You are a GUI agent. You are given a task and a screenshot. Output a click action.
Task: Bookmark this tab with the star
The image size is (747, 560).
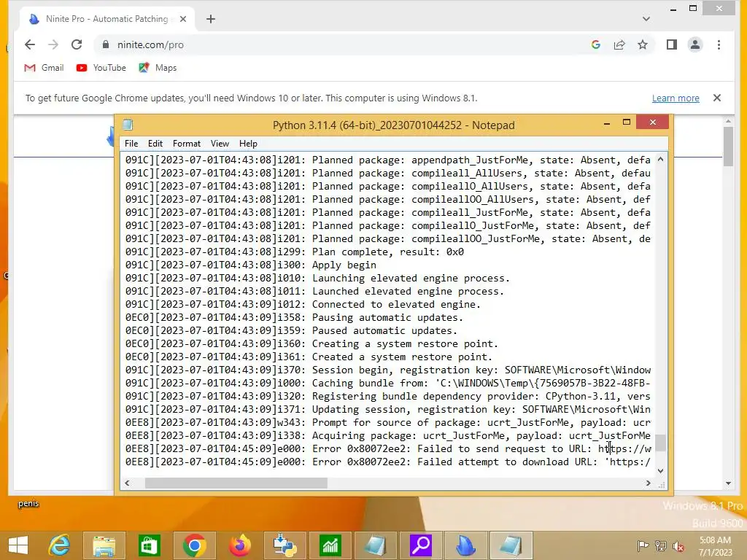(643, 44)
